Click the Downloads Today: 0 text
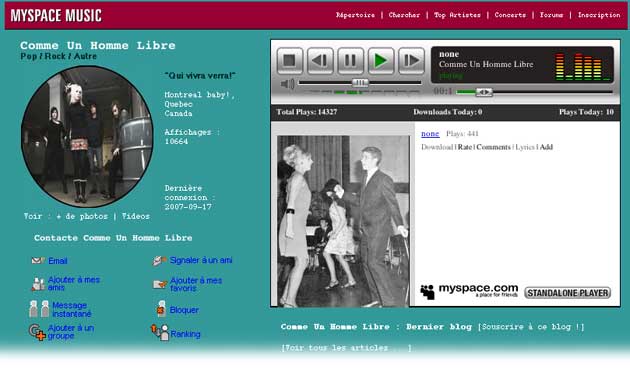The width and height of the screenshot is (630, 369). pos(448,112)
